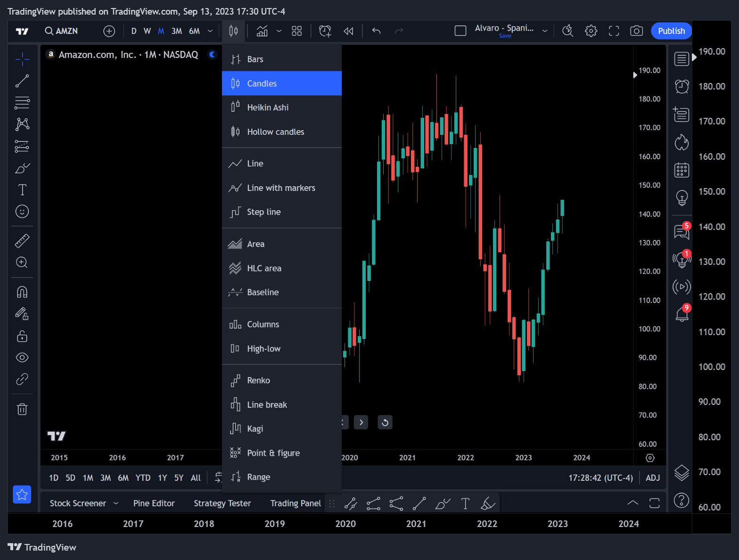
Task: Choose the Kagi chart type
Action: click(x=282, y=428)
